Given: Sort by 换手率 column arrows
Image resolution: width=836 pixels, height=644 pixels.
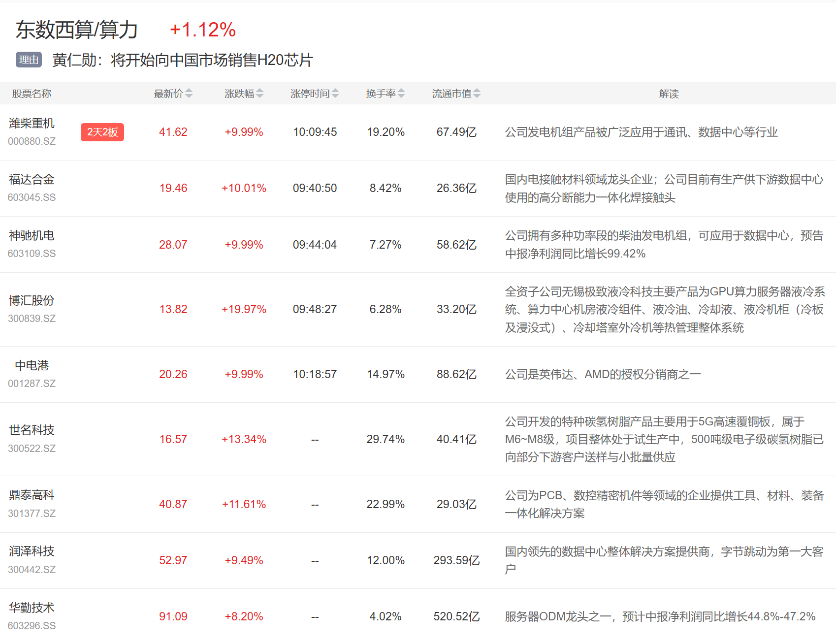Looking at the screenshot, I should (x=401, y=94).
